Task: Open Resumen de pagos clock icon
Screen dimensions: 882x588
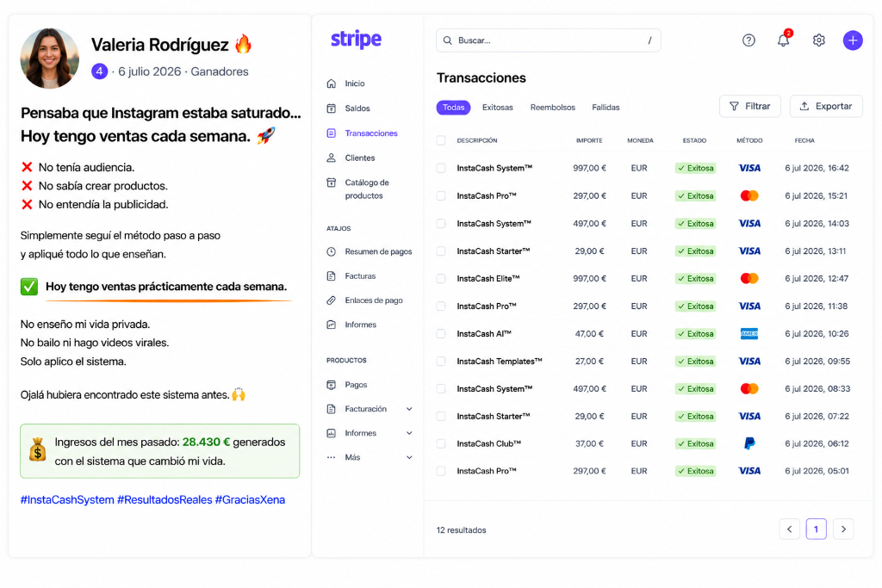Action: coord(332,252)
